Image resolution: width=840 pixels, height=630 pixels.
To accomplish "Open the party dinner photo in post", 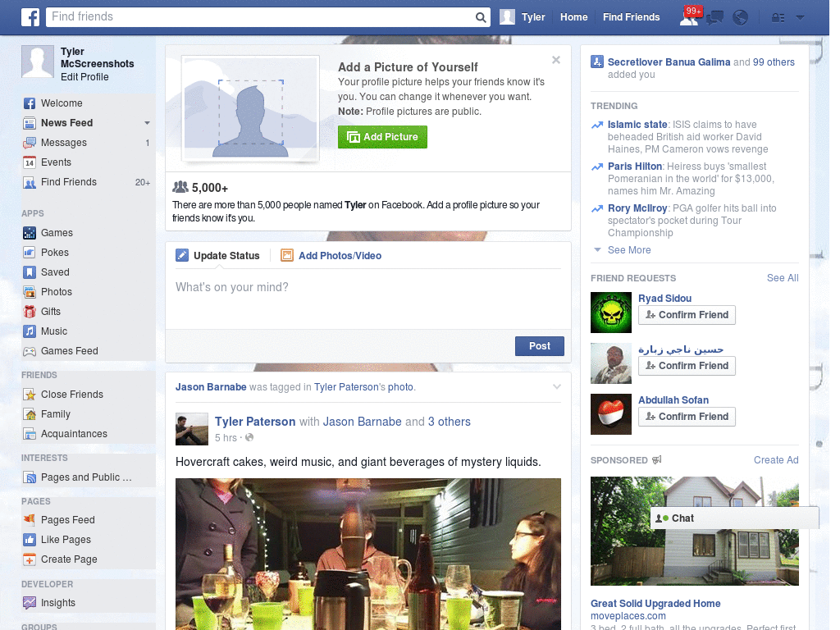I will coord(368,554).
